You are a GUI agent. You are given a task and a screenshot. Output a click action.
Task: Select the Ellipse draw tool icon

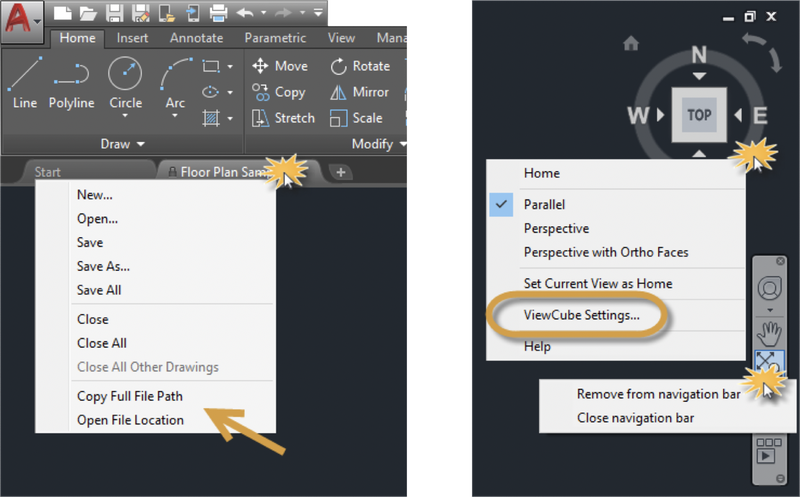pos(210,92)
